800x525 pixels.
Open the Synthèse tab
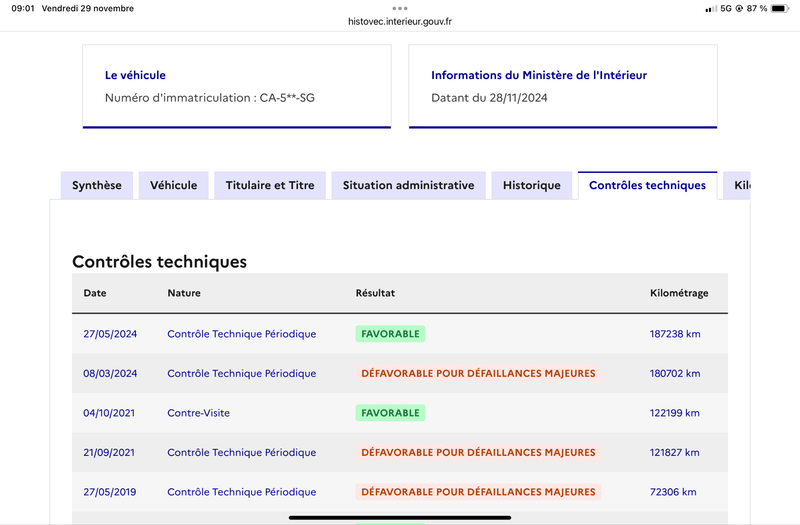tap(97, 185)
